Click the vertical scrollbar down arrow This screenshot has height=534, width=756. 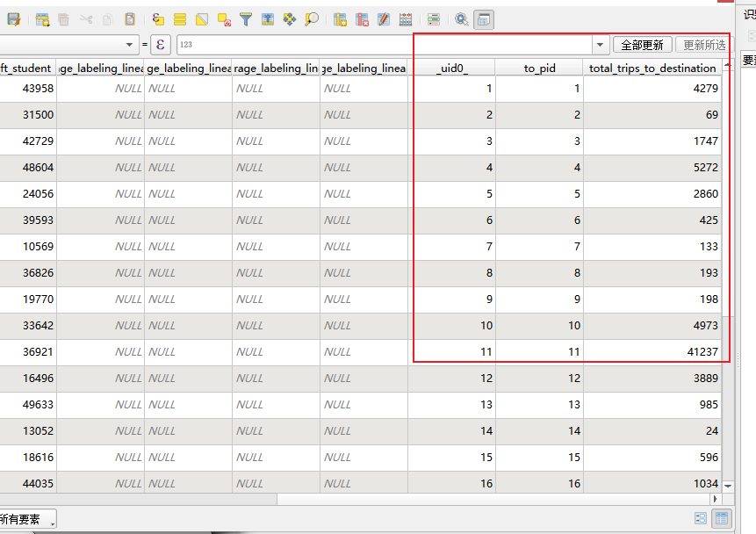click(x=728, y=487)
